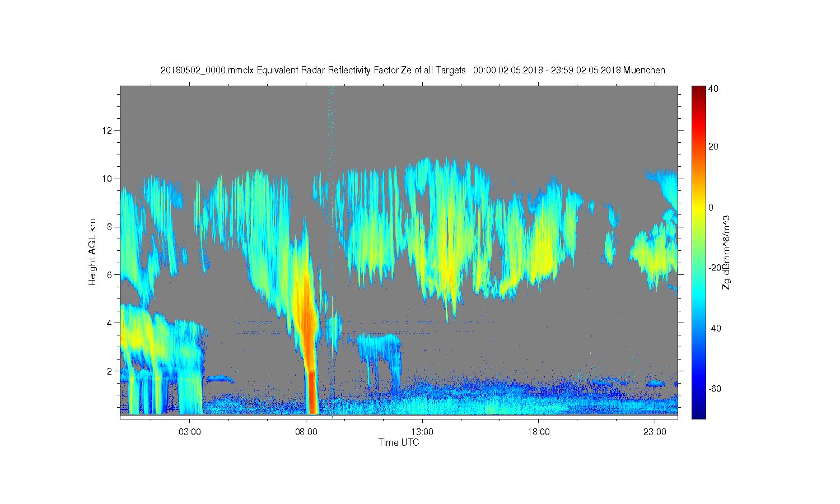840x504 pixels.
Task: Click the colorbar label '-40'
Action: point(715,329)
